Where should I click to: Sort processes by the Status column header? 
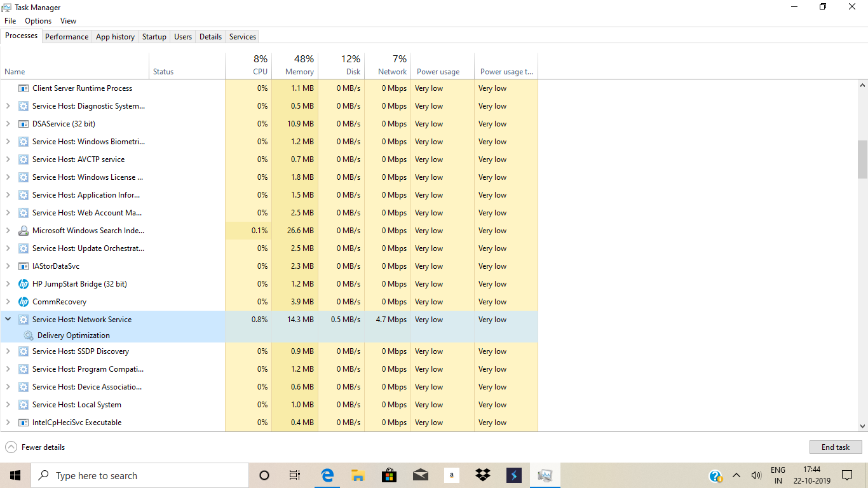coord(187,65)
